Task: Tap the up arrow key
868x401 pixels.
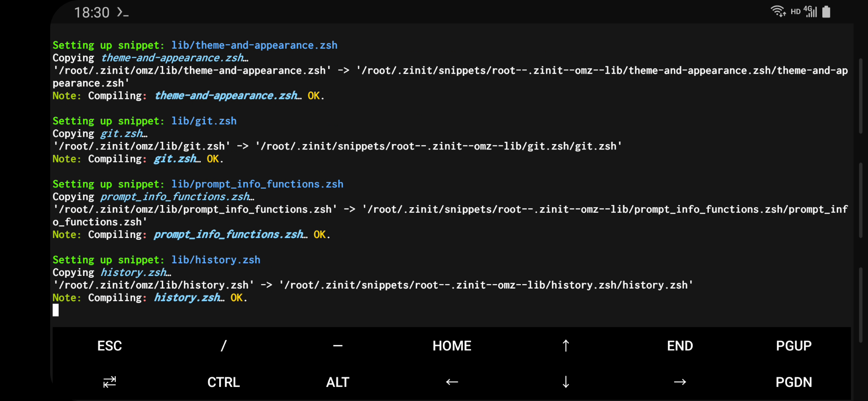Action: [566, 346]
